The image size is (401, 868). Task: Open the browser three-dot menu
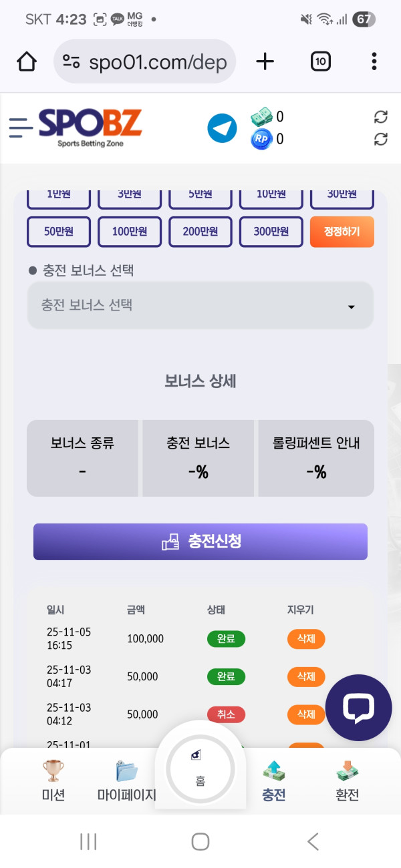coord(374,62)
